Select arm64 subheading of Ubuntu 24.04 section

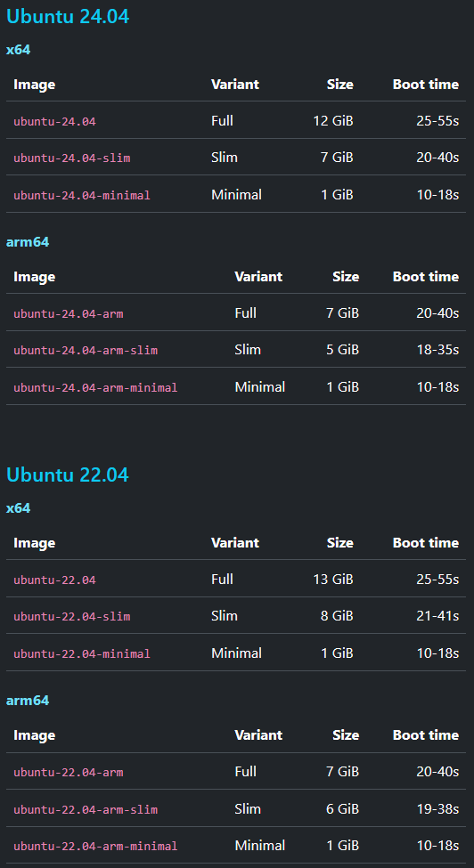pos(28,242)
